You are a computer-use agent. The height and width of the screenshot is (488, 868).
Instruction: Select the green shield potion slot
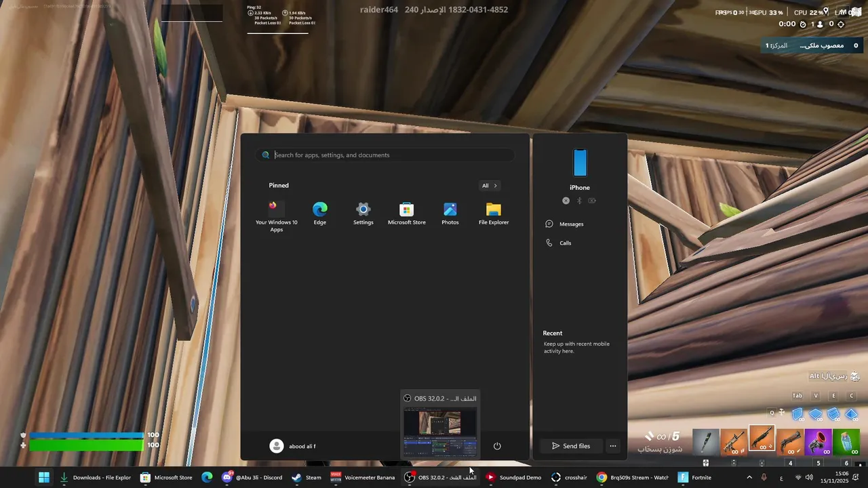(846, 442)
